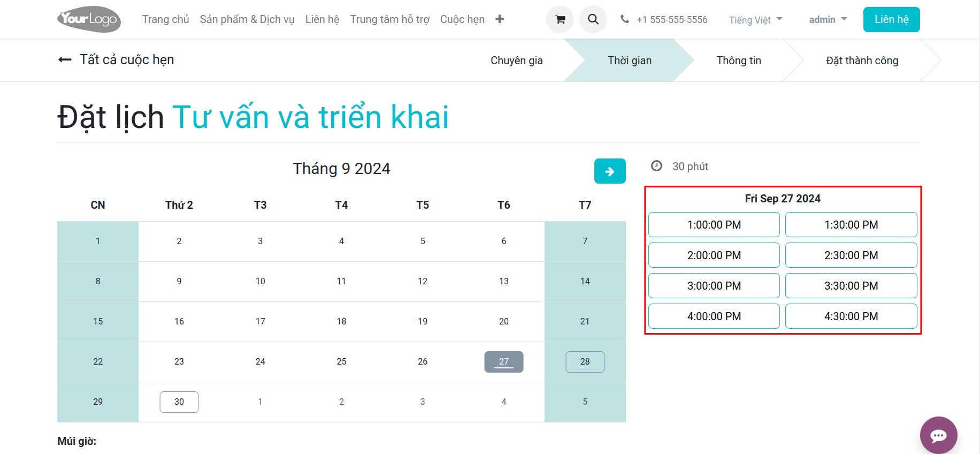Click the CN column header
980x454 pixels.
98,205
